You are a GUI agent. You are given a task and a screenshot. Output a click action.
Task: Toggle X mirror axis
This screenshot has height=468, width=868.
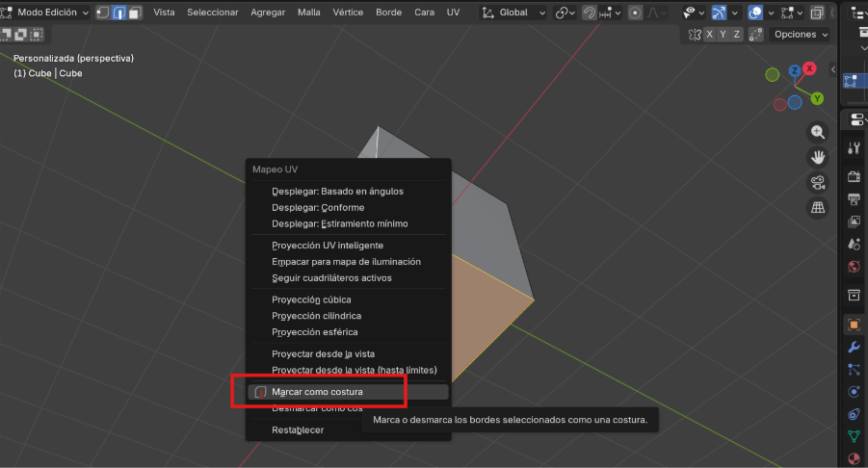click(x=710, y=35)
